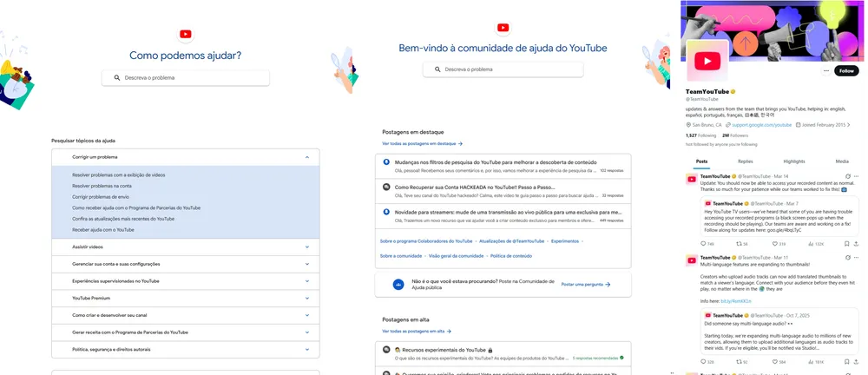Expand 'Experiências supervisionadas no YouTube'
This screenshot has width=868, height=375.
point(307,281)
